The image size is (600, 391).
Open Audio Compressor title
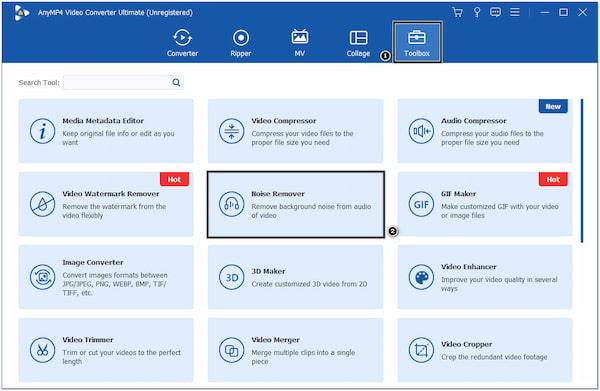(473, 121)
